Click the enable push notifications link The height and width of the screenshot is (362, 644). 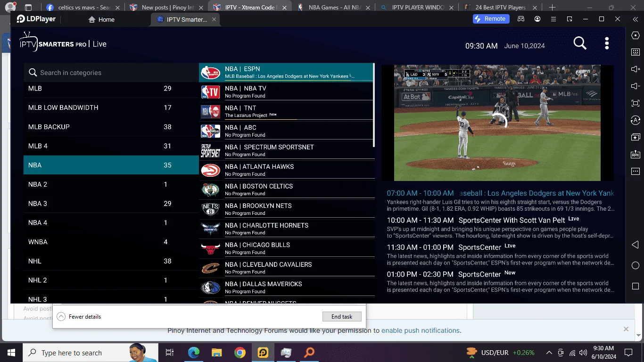click(x=421, y=330)
